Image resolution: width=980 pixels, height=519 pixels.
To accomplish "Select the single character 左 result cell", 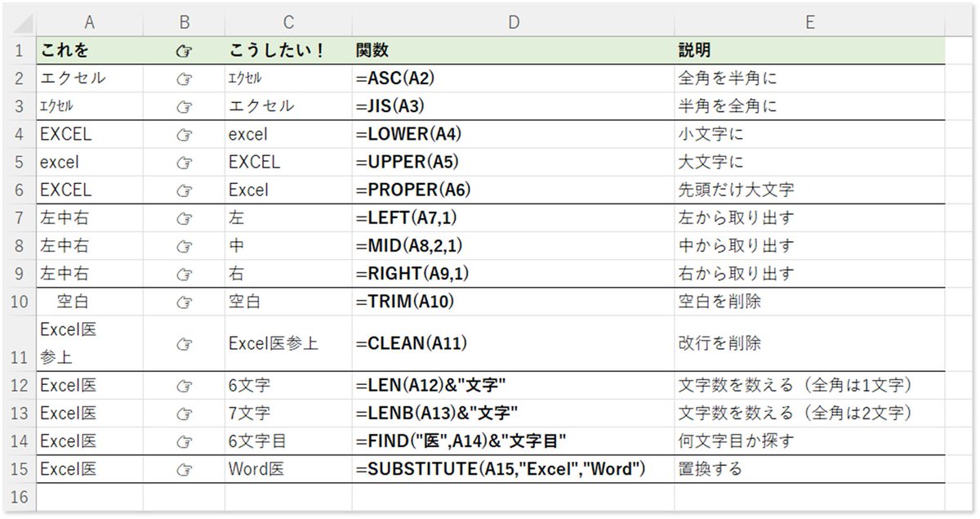I will [288, 218].
